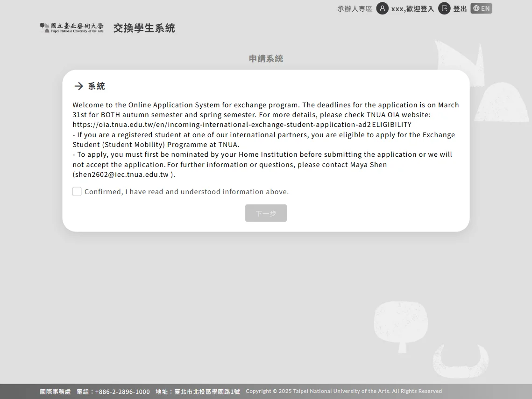
Task: Click the tree illustration near the bottom right
Action: pos(400,324)
